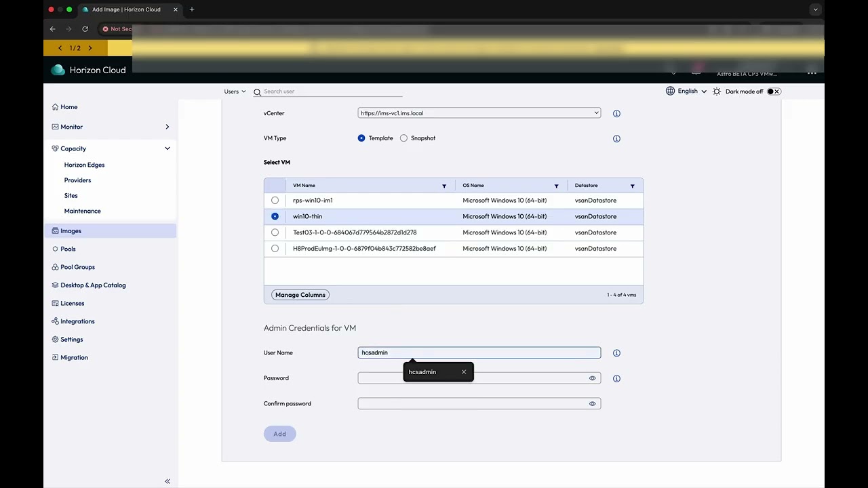The width and height of the screenshot is (868, 488).
Task: Open the Users search-type dropdown
Action: (x=235, y=91)
